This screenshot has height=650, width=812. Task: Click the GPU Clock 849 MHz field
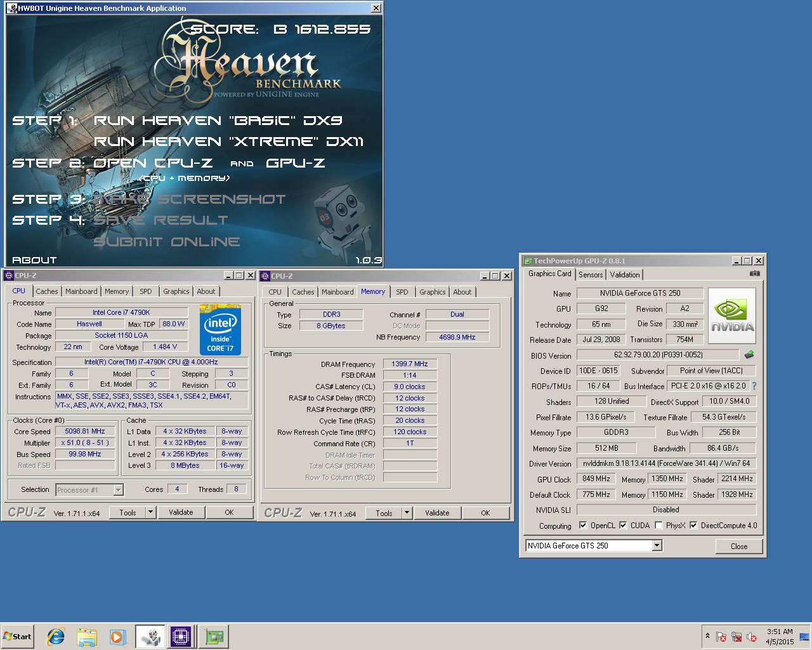pos(596,479)
